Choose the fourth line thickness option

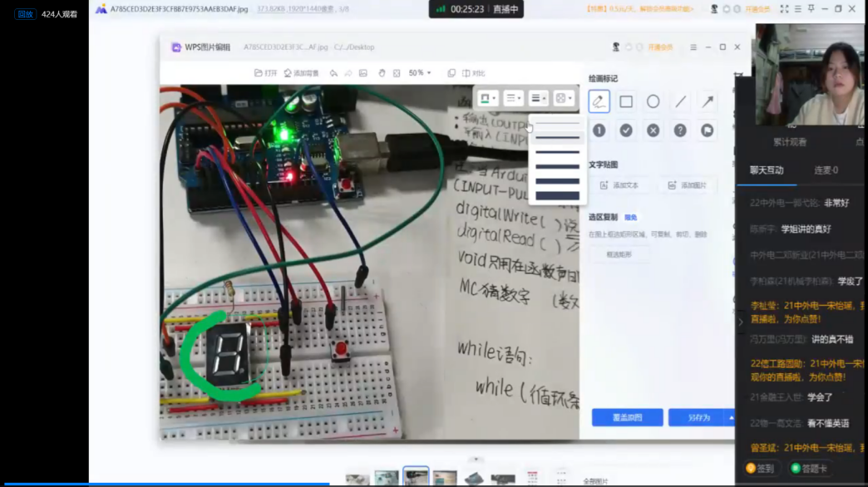pyautogui.click(x=557, y=166)
